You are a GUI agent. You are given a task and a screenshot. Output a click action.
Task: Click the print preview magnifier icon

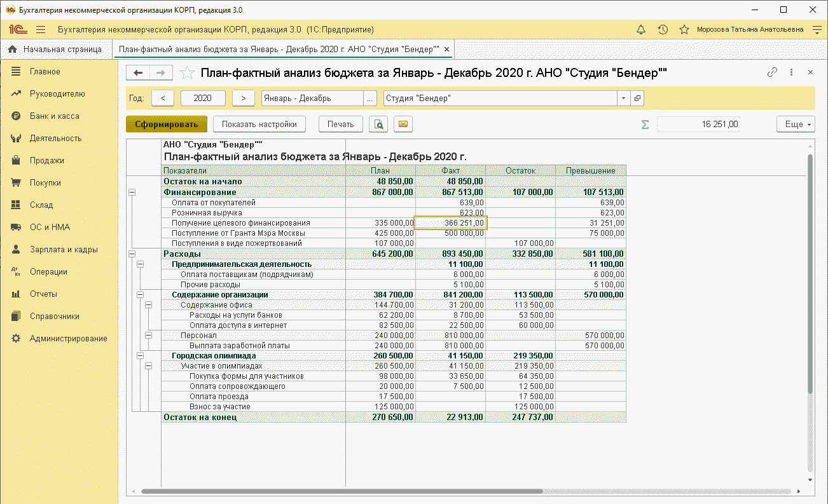(x=378, y=125)
